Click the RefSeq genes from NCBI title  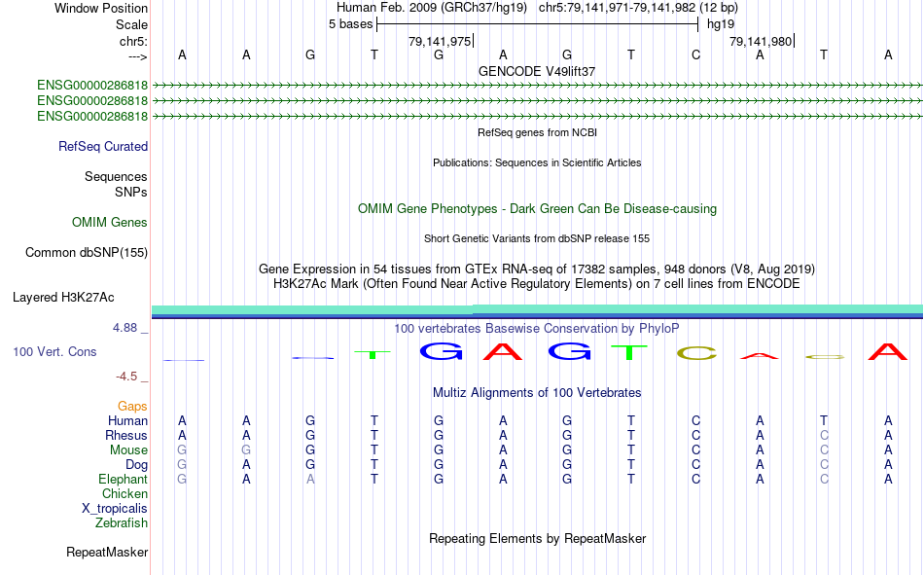(x=537, y=132)
